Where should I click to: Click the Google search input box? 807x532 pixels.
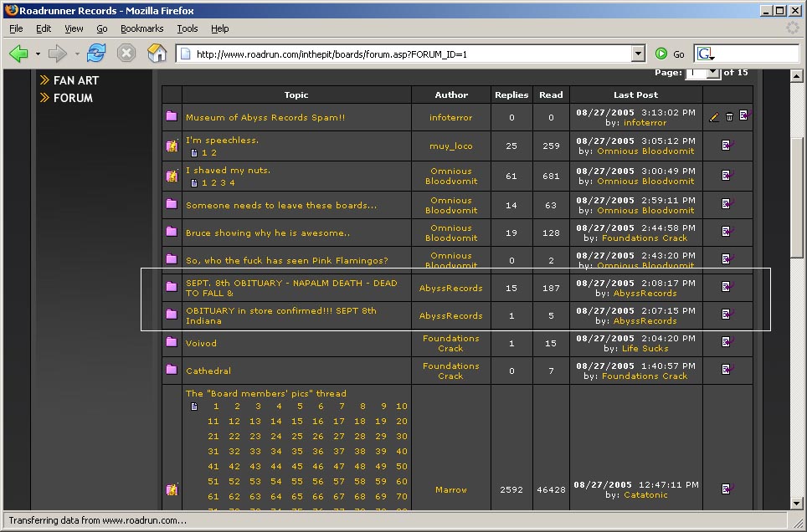coord(757,54)
